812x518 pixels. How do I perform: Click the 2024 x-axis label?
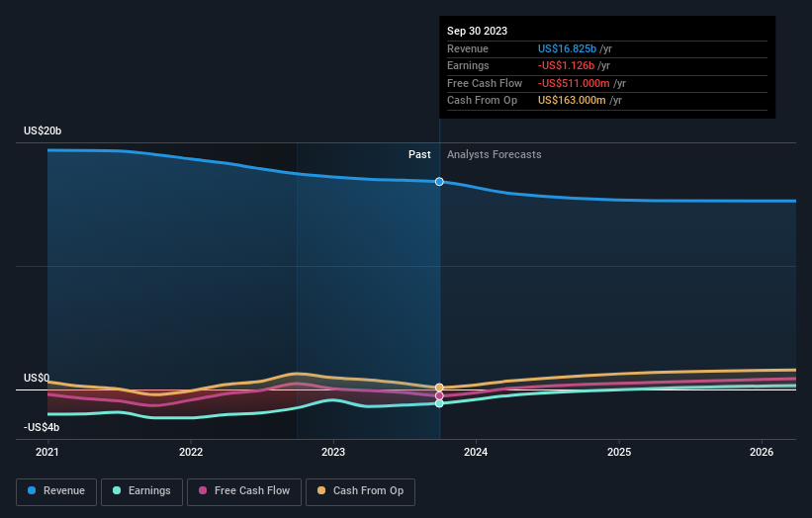click(x=476, y=452)
